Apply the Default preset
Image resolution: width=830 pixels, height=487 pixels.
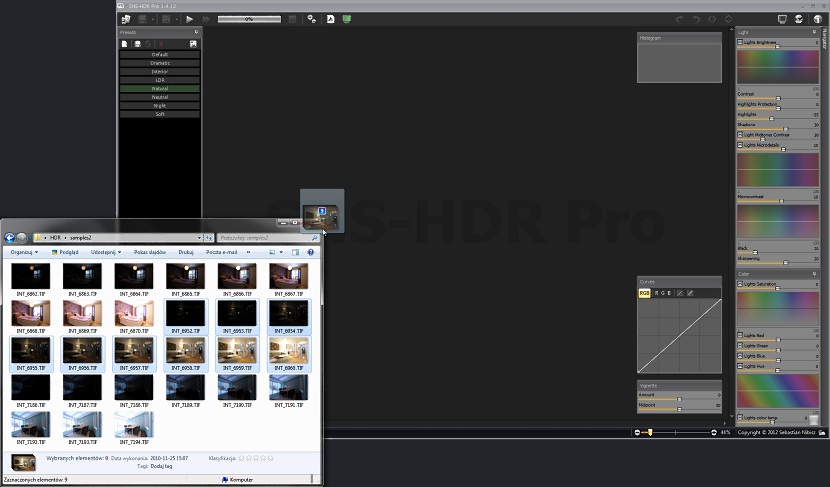(160, 55)
